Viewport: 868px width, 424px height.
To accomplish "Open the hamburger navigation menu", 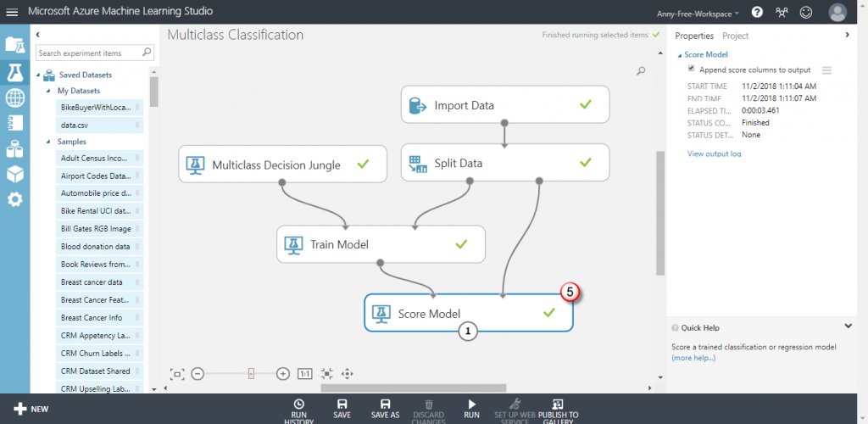I will point(12,12).
